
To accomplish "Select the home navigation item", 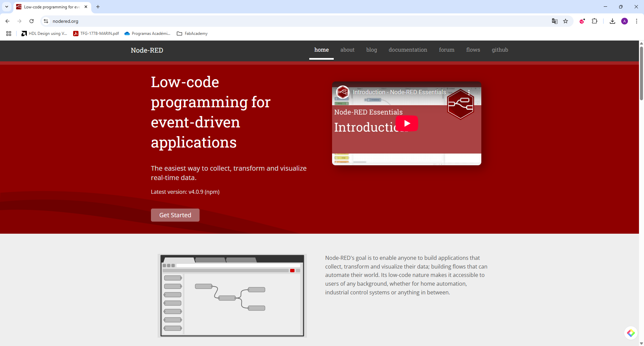I will pos(321,50).
